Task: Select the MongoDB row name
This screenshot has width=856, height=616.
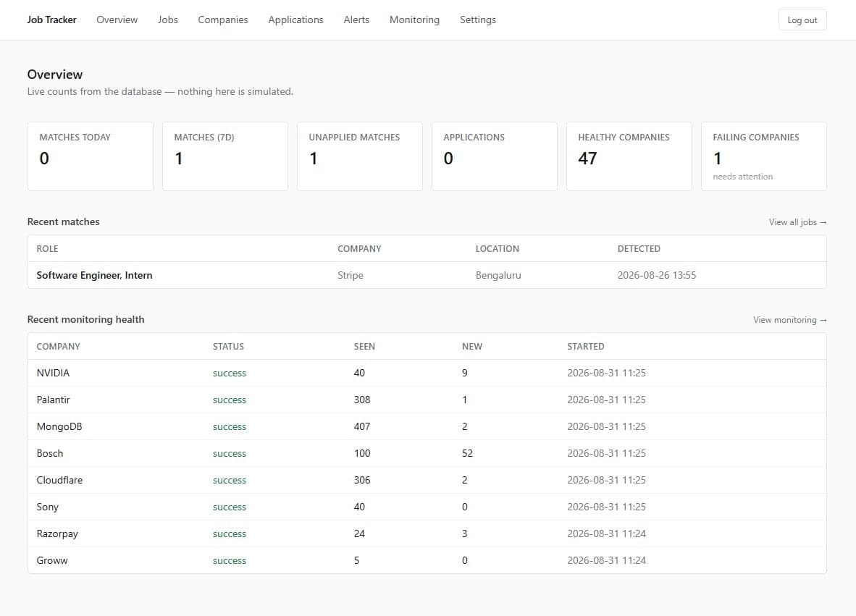Action: (59, 426)
